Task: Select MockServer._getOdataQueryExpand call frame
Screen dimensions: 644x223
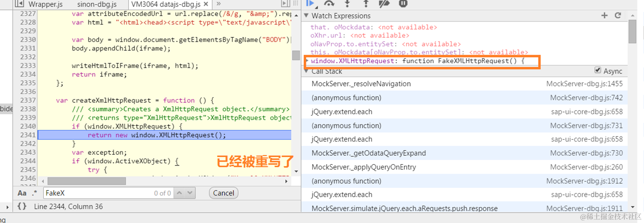Action: (x=464, y=153)
